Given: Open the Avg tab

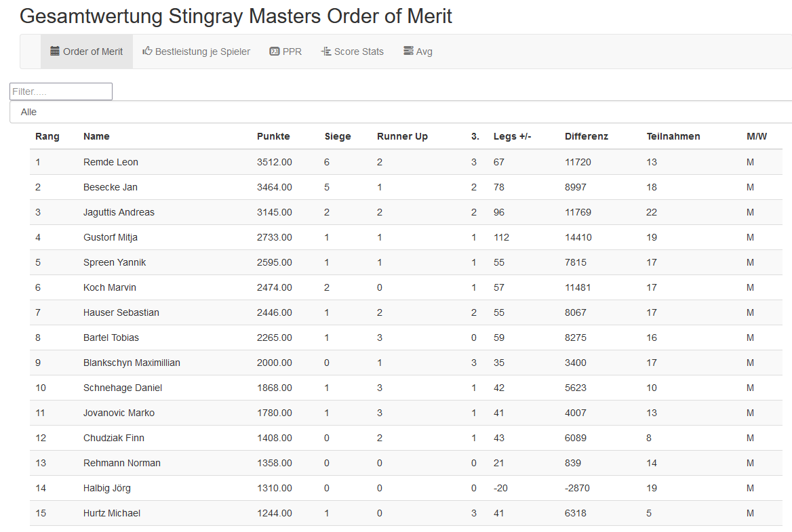Looking at the screenshot, I should click(424, 52).
